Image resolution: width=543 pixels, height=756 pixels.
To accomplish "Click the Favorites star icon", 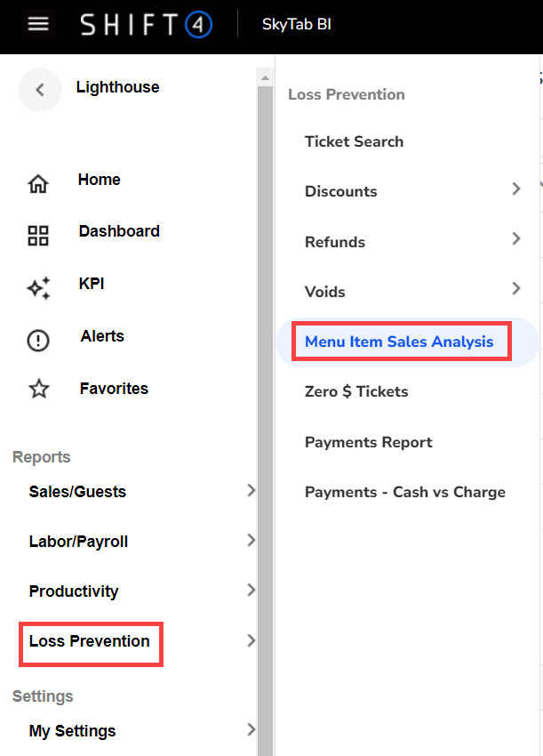I will click(38, 390).
